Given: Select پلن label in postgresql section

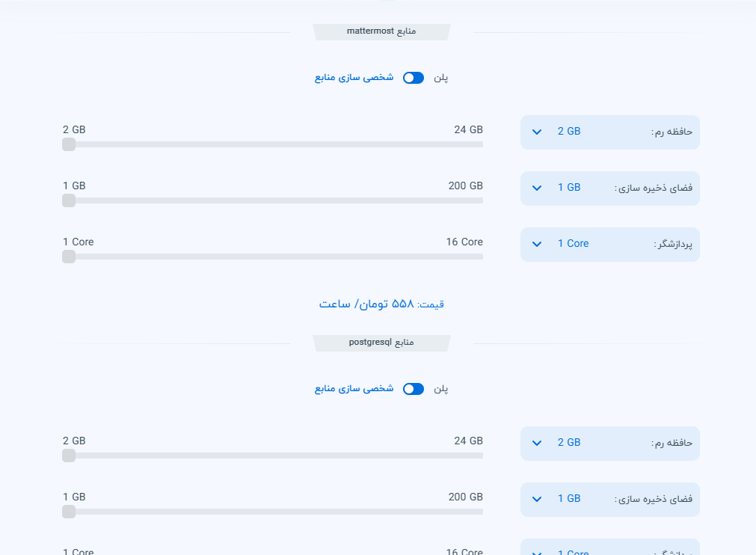Looking at the screenshot, I should click(441, 389).
